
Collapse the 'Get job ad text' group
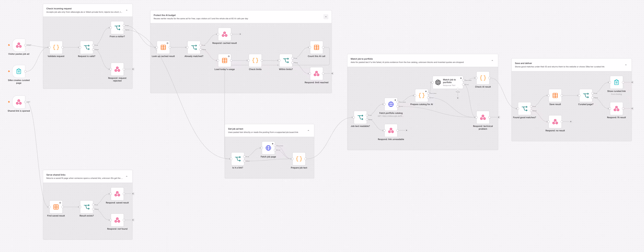click(x=308, y=130)
